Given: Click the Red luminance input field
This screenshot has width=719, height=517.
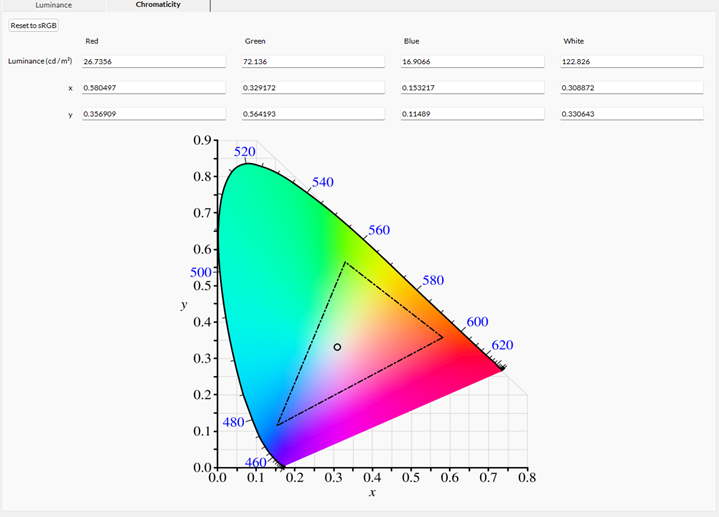Looking at the screenshot, I should [152, 62].
